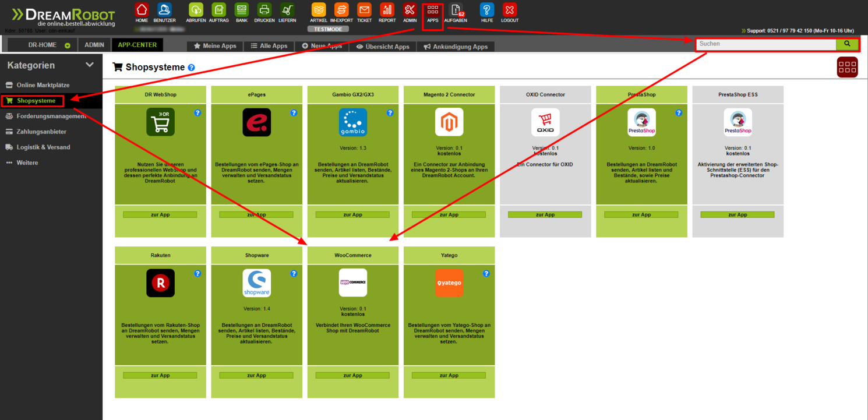The image size is (868, 420).
Task: Open the BANK toolbar icon
Action: (241, 10)
